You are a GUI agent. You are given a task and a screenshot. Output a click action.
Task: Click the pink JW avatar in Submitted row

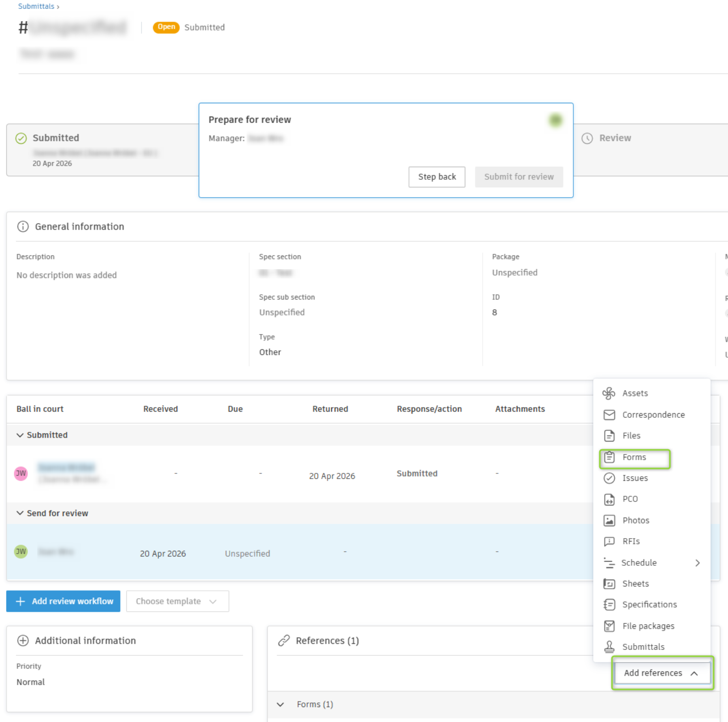click(21, 473)
